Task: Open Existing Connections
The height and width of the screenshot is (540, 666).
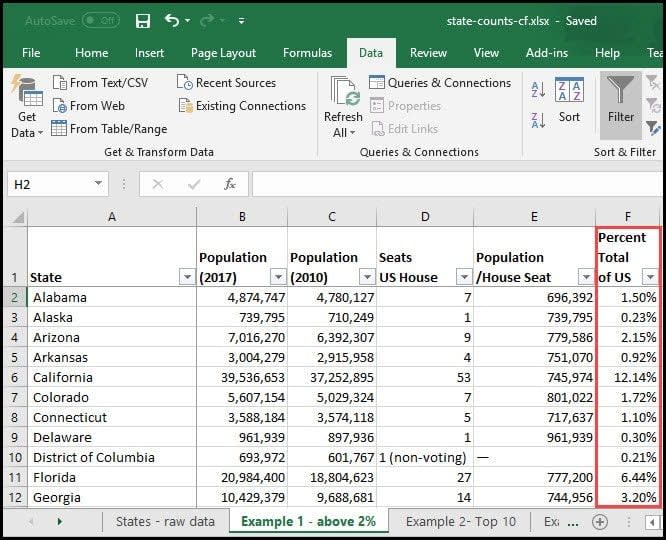Action: pyautogui.click(x=242, y=105)
